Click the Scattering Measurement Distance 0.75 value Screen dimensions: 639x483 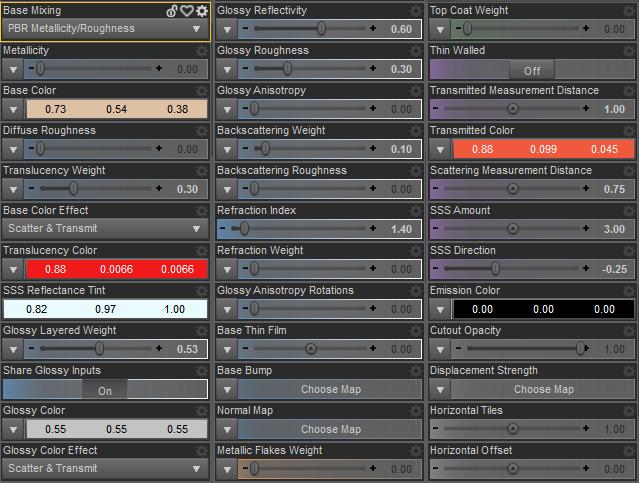pyautogui.click(x=614, y=189)
